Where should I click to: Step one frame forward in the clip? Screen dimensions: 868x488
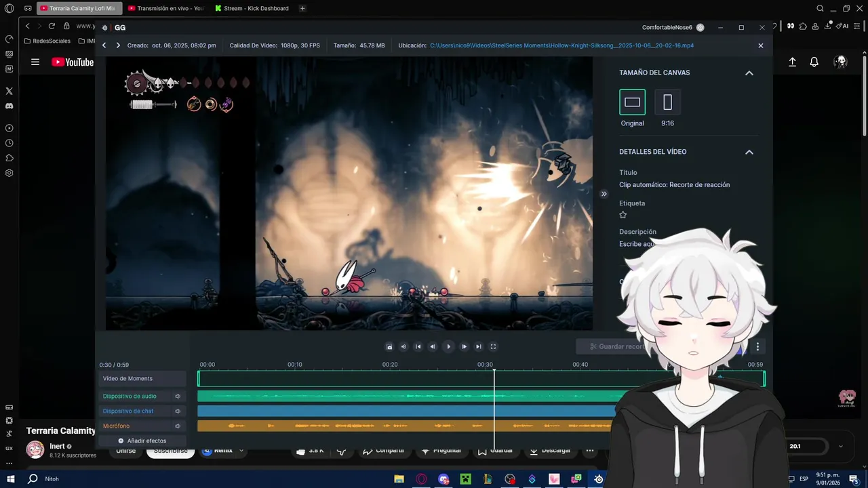coord(464,346)
